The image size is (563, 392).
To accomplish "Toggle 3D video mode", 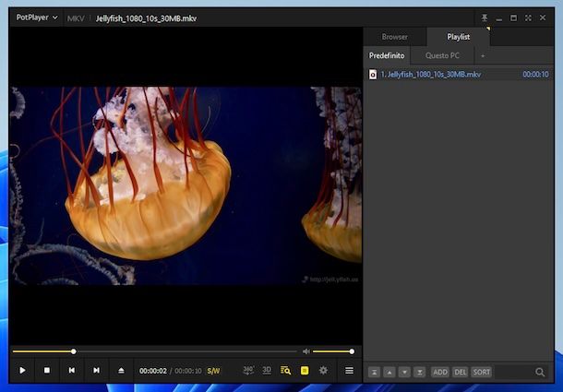I will coord(267,371).
